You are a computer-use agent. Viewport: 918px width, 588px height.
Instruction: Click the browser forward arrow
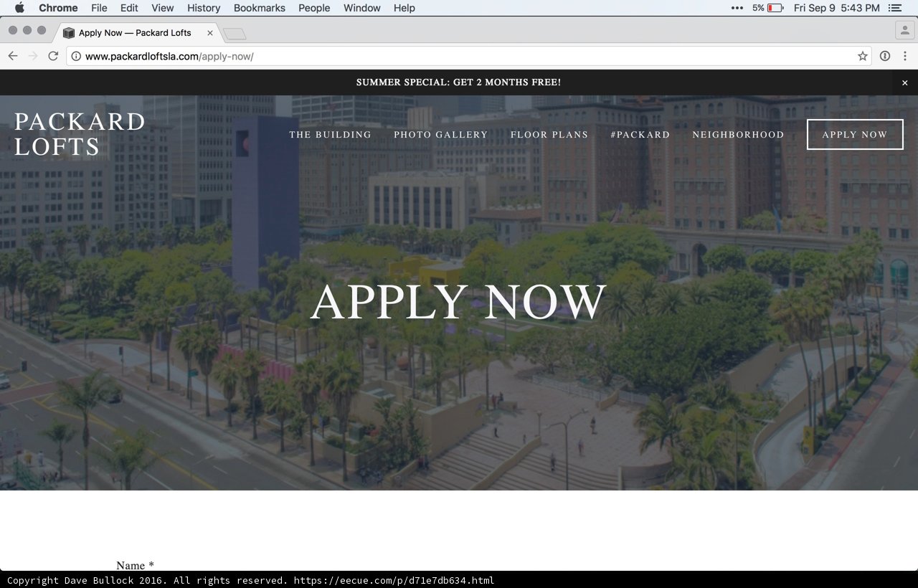tap(33, 56)
